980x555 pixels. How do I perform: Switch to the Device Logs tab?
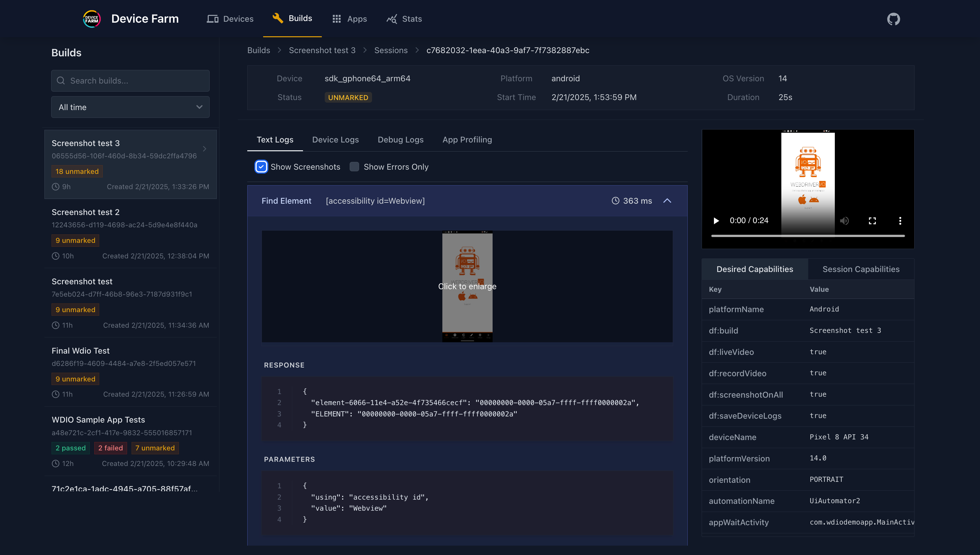(335, 140)
